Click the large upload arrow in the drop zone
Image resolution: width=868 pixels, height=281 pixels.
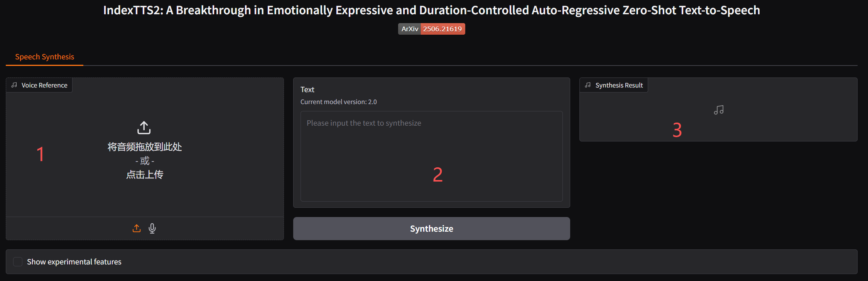click(x=144, y=128)
